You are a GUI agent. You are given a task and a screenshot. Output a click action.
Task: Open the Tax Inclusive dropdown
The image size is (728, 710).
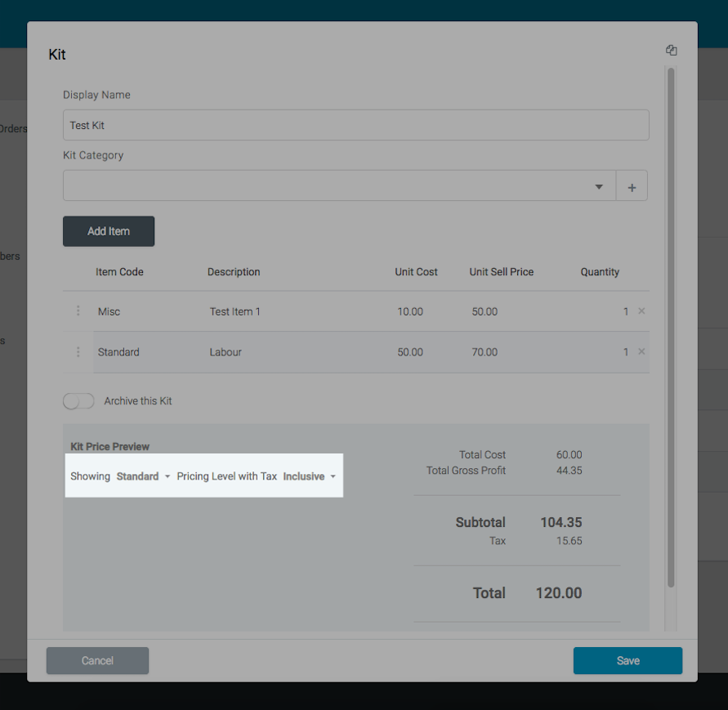[x=310, y=476]
